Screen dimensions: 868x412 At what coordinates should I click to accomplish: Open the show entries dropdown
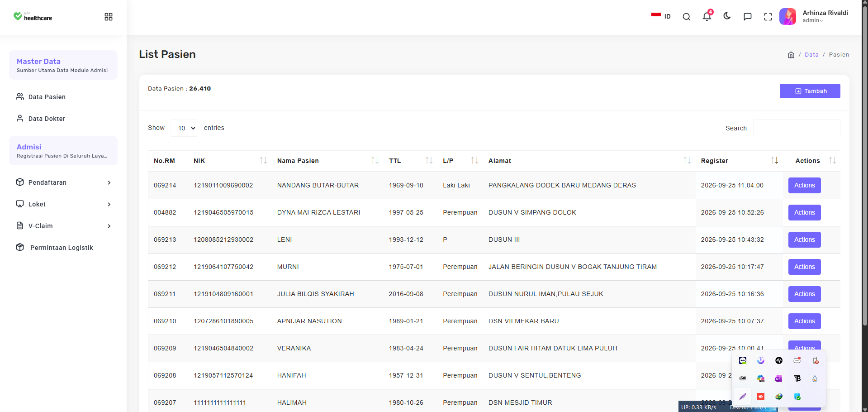point(184,128)
